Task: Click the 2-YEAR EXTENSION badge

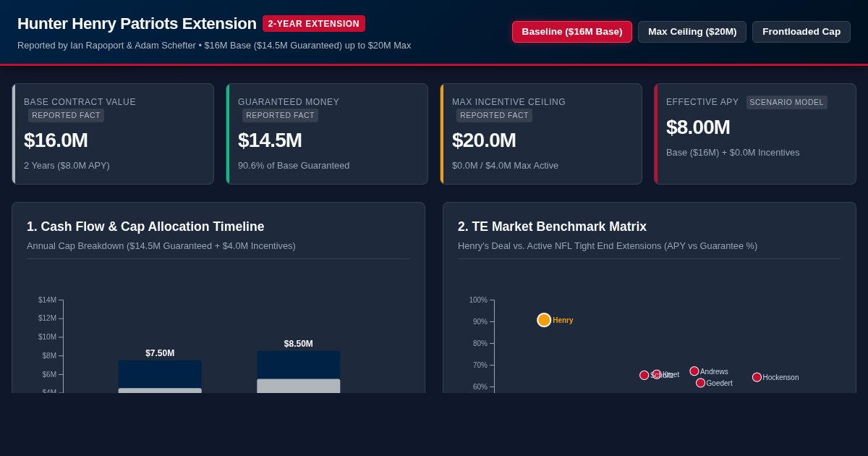Action: click(314, 24)
